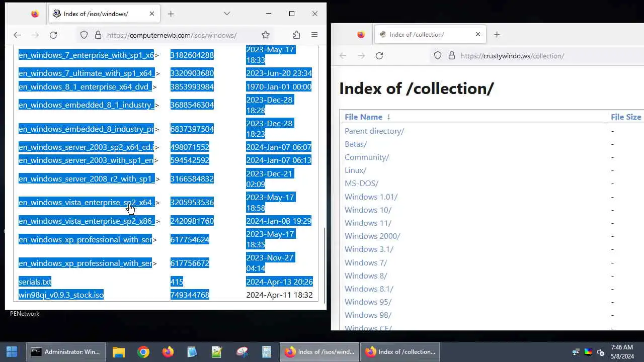644x362 pixels.
Task: Switch to Administrator command prompt window
Action: [x=65, y=352]
